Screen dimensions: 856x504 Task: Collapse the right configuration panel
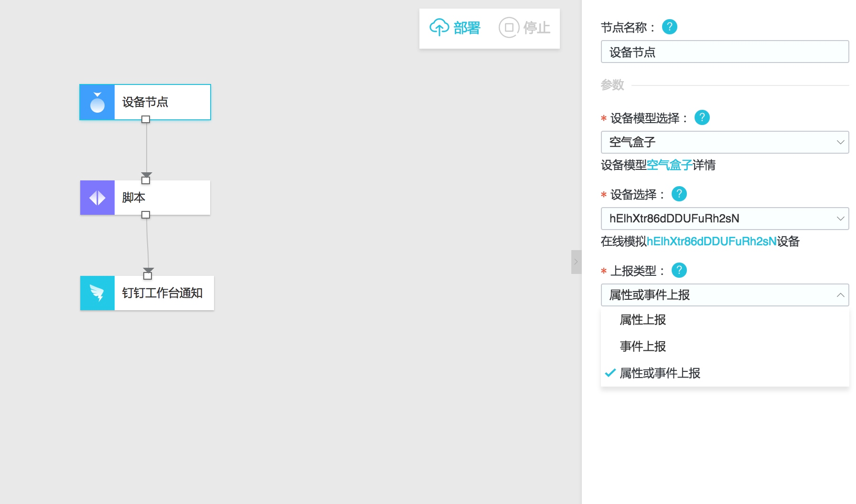click(576, 262)
